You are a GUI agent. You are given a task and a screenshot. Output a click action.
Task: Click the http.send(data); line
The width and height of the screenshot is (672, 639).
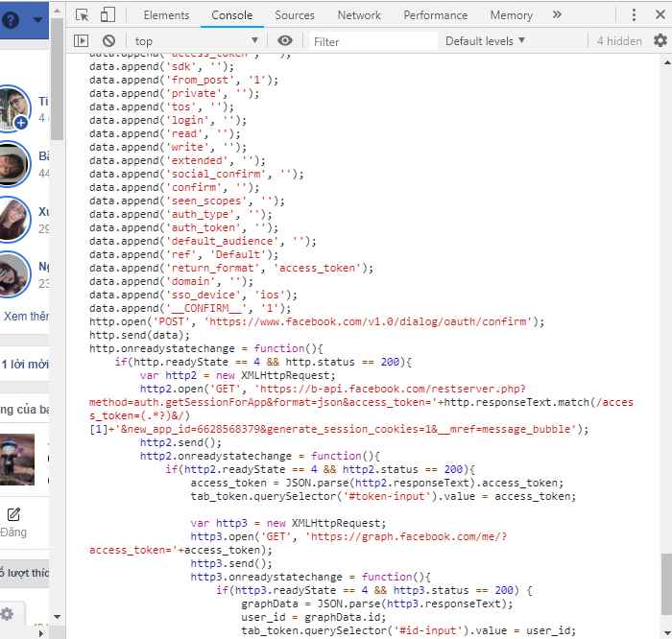(139, 335)
